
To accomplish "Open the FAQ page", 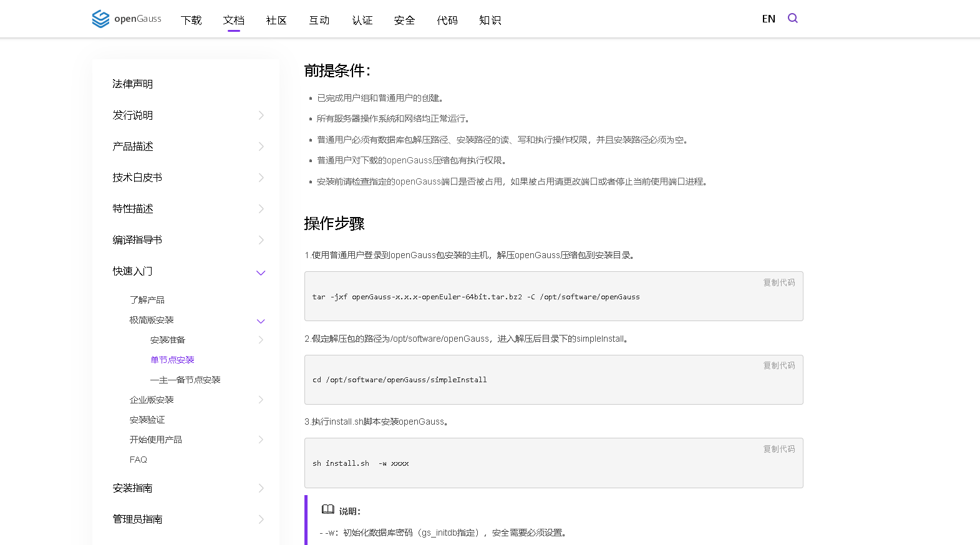I will pyautogui.click(x=138, y=460).
